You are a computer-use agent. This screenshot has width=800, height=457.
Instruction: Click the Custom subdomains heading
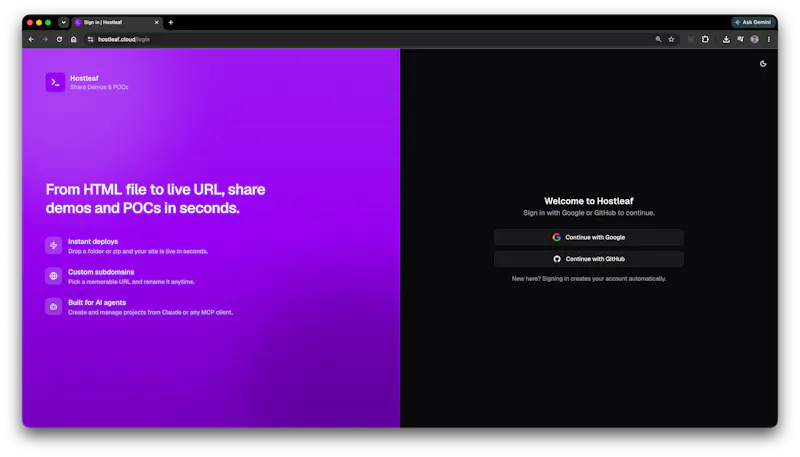pos(101,272)
